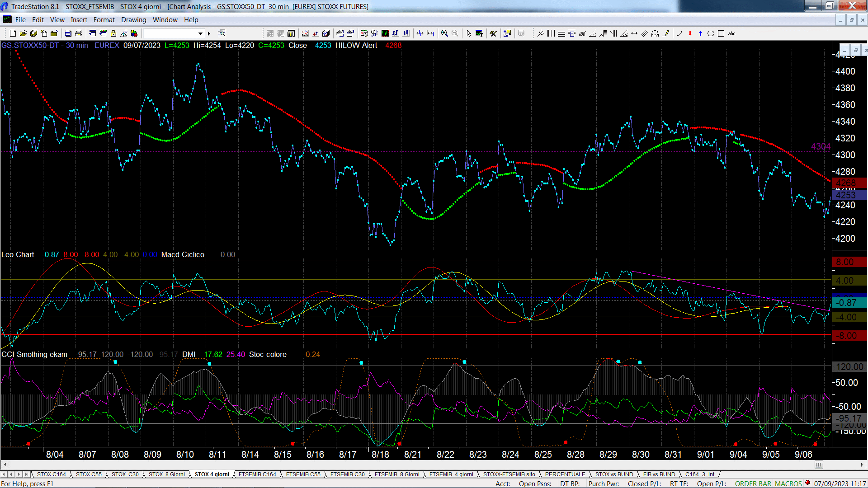Open the hammer and pick settings icon

tap(493, 33)
